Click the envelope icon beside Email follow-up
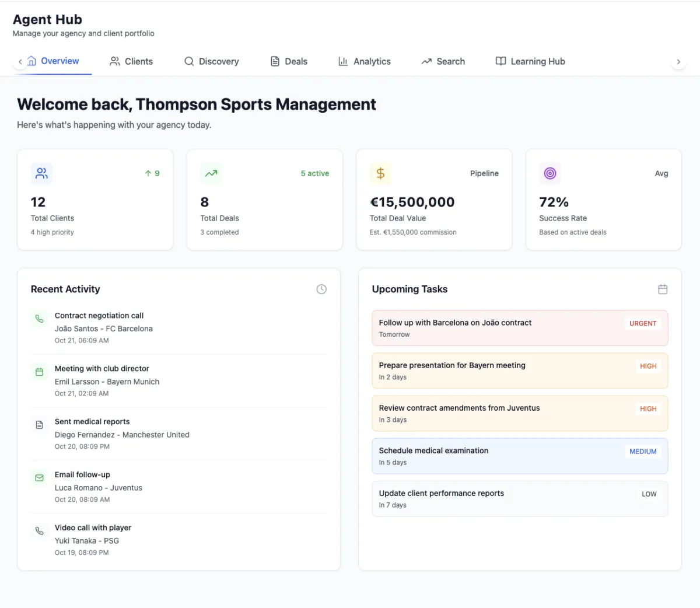 click(39, 478)
